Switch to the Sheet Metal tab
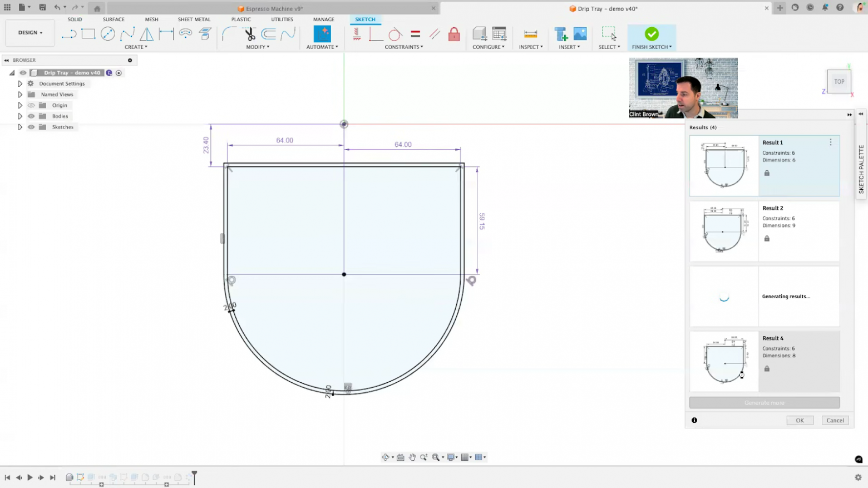 pyautogui.click(x=194, y=19)
